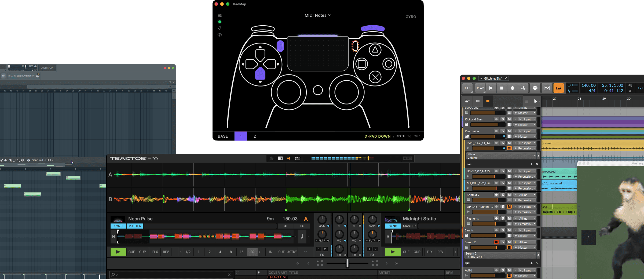Image resolution: width=644 pixels, height=279 pixels.
Task: Close the Glitching Big project tab
Action: [x=506, y=78]
